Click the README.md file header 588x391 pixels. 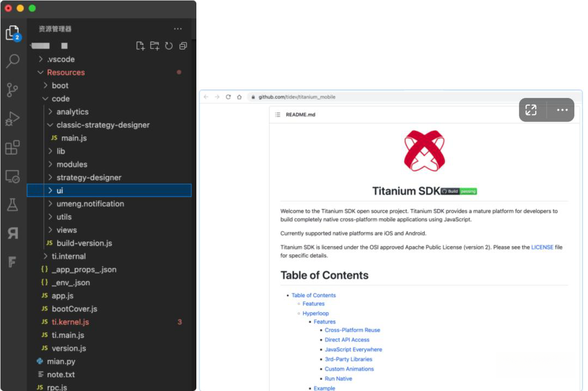(300, 114)
